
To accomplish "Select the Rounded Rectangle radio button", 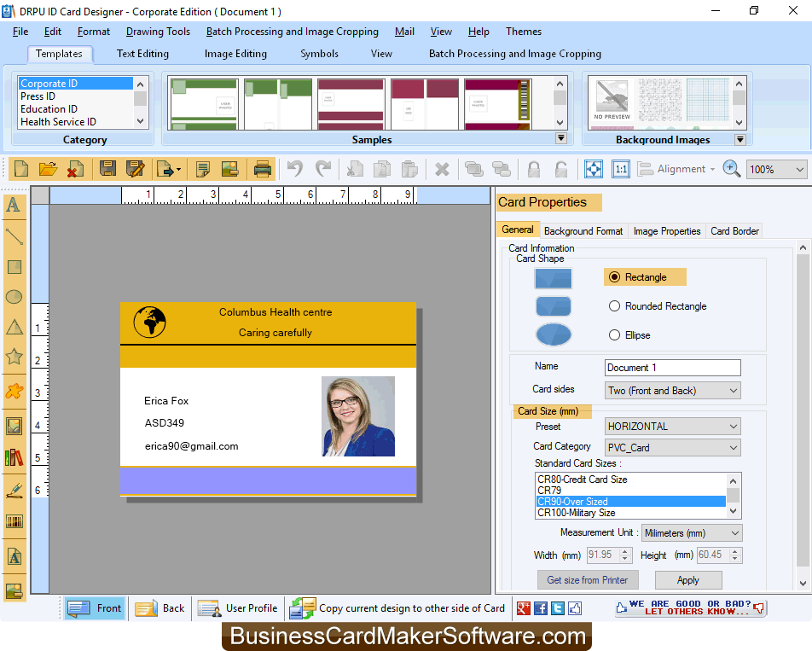I will (x=614, y=306).
